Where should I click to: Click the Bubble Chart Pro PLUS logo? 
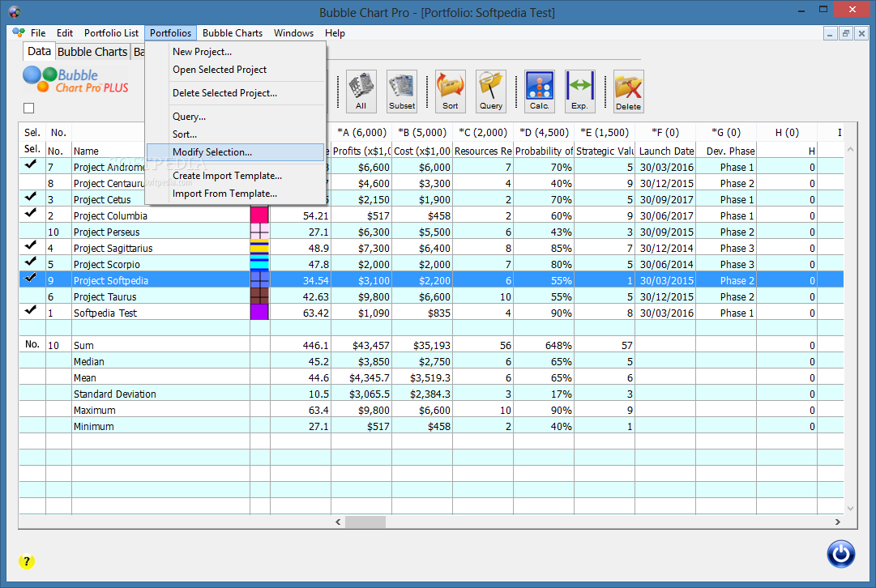click(76, 80)
